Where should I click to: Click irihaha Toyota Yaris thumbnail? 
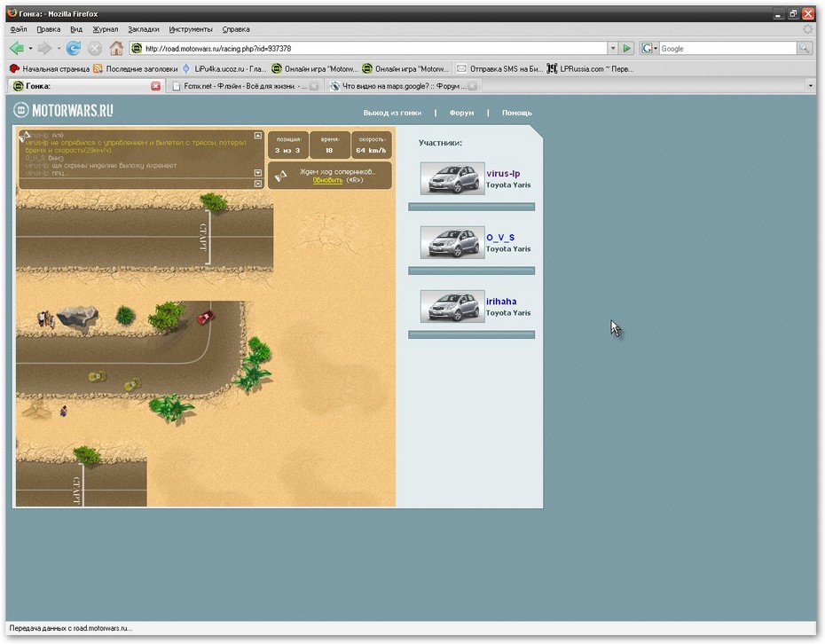pos(452,307)
